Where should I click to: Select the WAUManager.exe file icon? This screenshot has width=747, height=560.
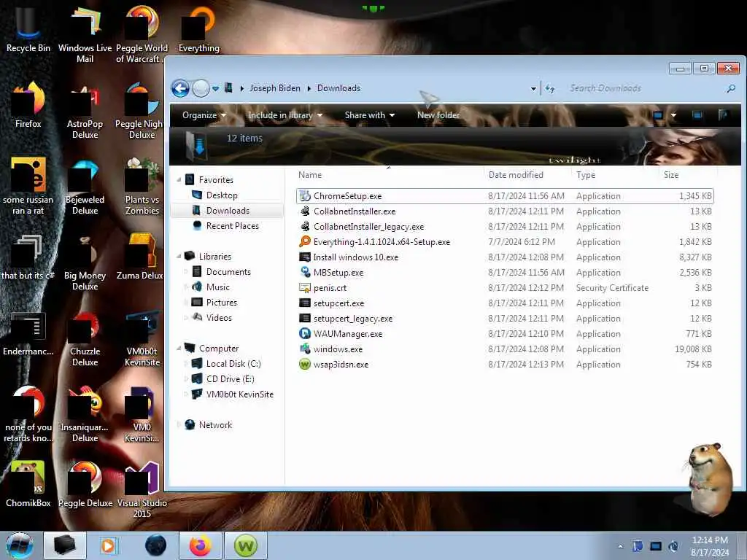[304, 333]
